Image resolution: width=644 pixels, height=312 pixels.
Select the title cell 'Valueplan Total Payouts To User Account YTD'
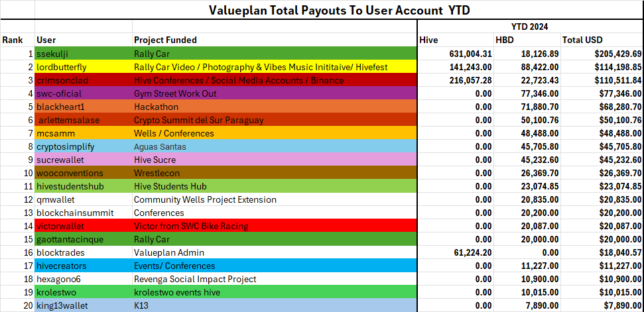click(x=340, y=10)
